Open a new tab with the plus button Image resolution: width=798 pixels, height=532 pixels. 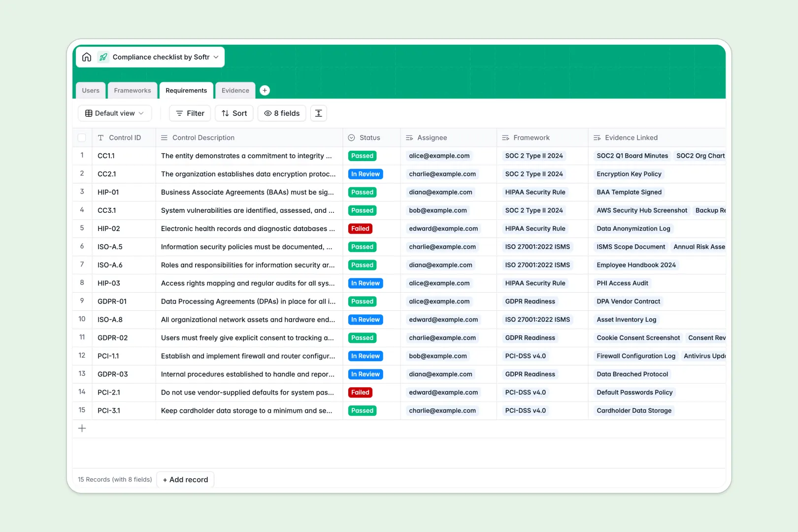pos(265,90)
